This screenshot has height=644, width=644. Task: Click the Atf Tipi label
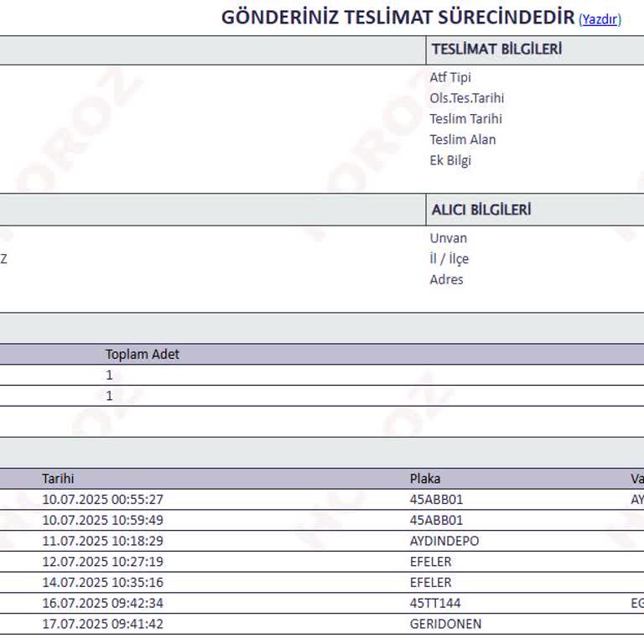450,77
